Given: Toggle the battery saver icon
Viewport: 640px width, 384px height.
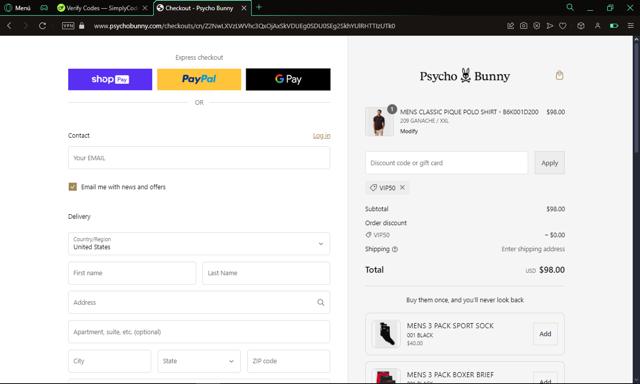Looking at the screenshot, I should point(613,26).
